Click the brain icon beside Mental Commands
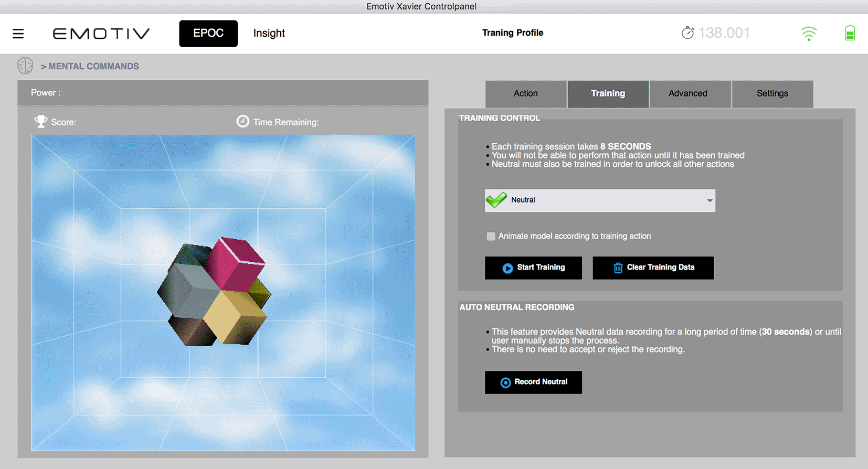Viewport: 868px width, 469px height. pos(25,66)
